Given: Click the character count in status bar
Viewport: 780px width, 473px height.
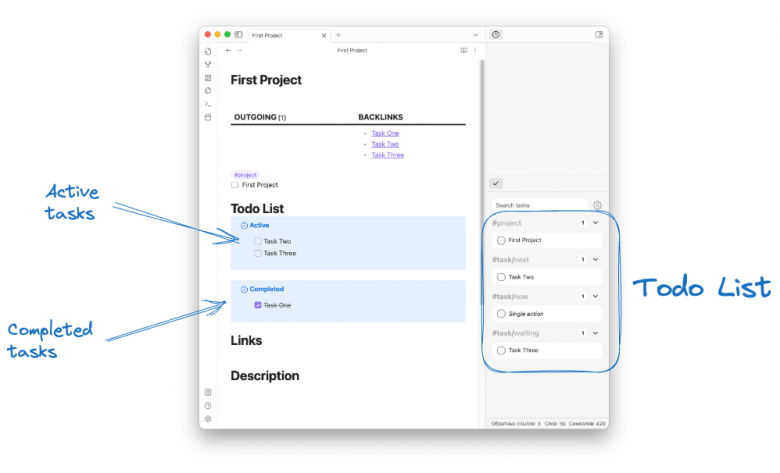Looking at the screenshot, I should point(587,424).
